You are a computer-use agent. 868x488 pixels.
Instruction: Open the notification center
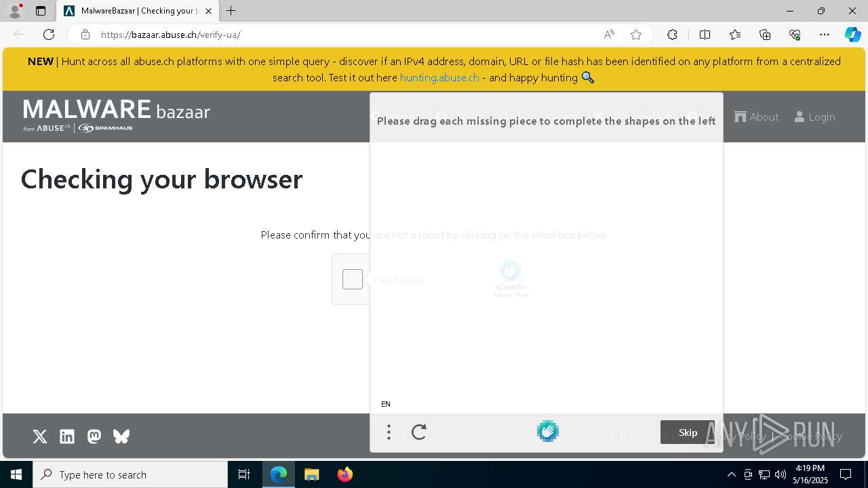tap(846, 474)
